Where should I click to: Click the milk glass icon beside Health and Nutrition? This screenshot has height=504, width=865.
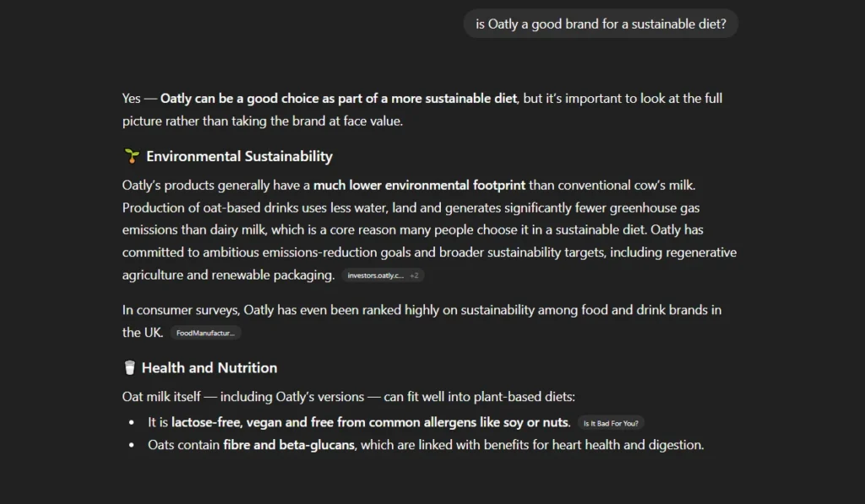tap(129, 367)
